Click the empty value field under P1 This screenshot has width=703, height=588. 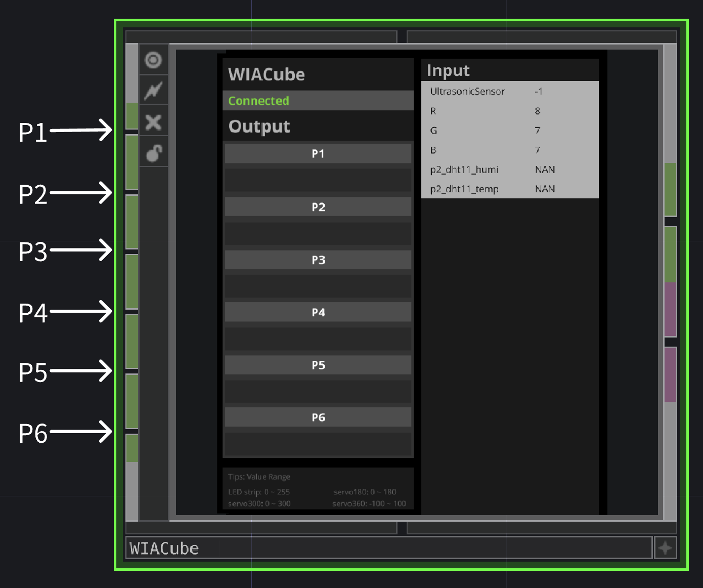coord(318,180)
